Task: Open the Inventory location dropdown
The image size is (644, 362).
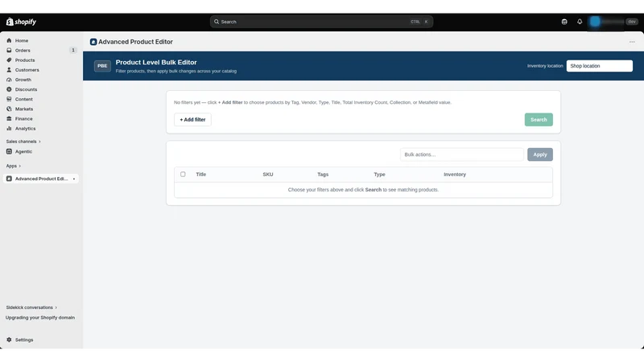Action: tap(599, 66)
